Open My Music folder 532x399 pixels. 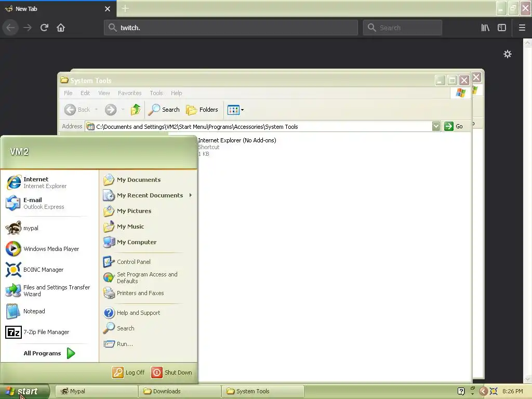pos(148,227)
